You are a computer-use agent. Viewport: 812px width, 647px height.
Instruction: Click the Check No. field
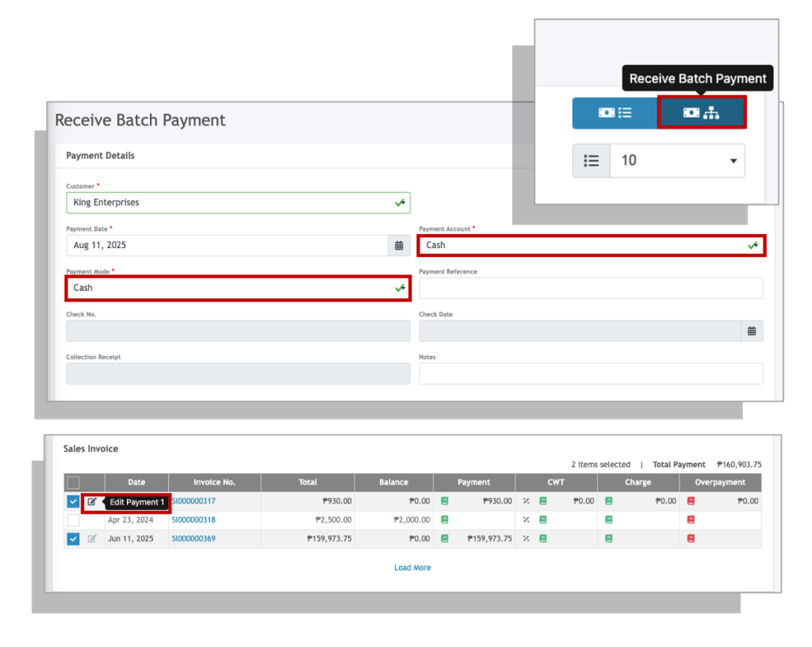238,331
